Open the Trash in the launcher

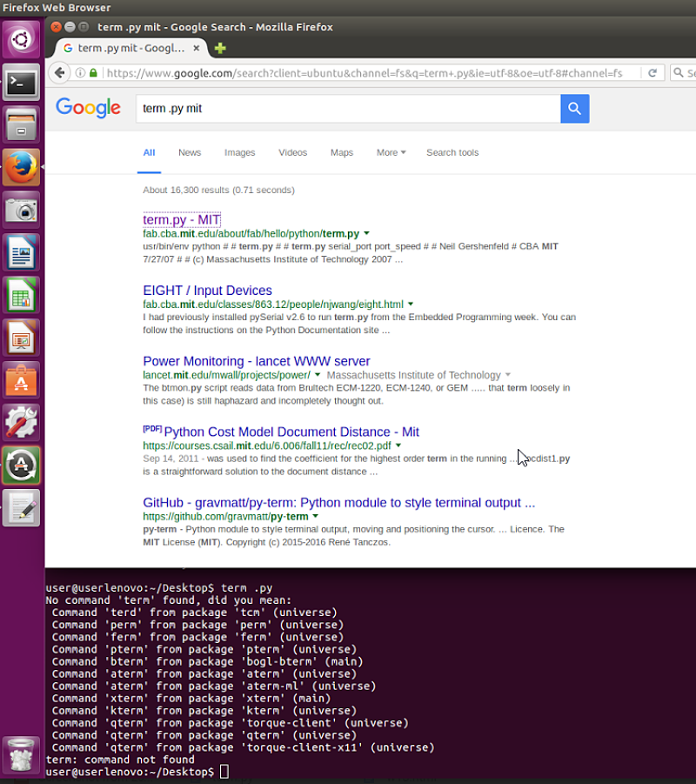click(21, 754)
